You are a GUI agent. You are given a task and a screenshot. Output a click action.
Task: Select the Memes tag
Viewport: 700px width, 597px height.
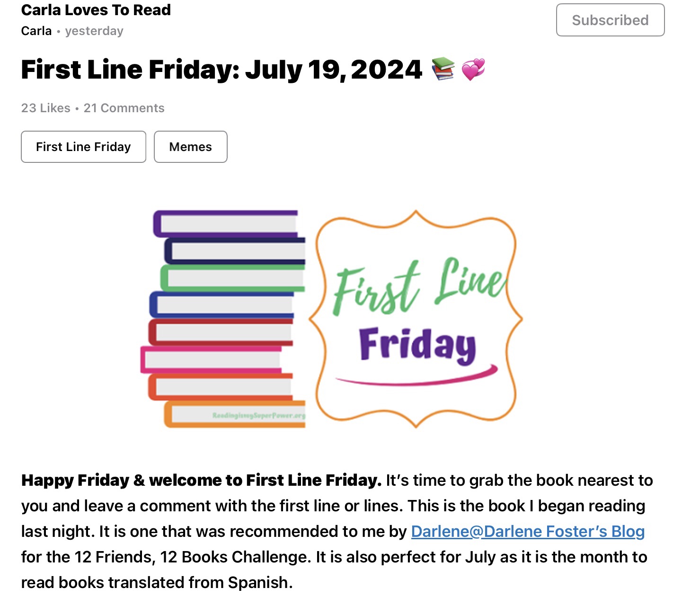point(190,147)
